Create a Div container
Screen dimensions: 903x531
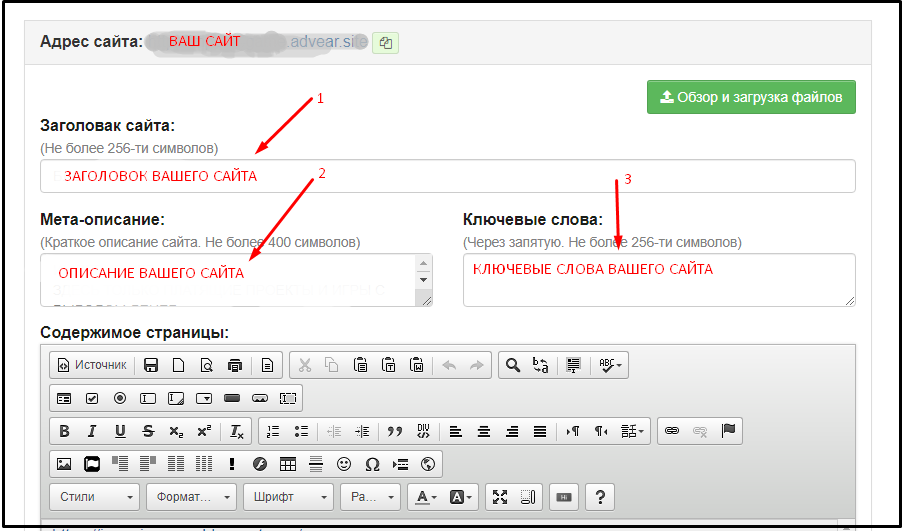coord(423,431)
